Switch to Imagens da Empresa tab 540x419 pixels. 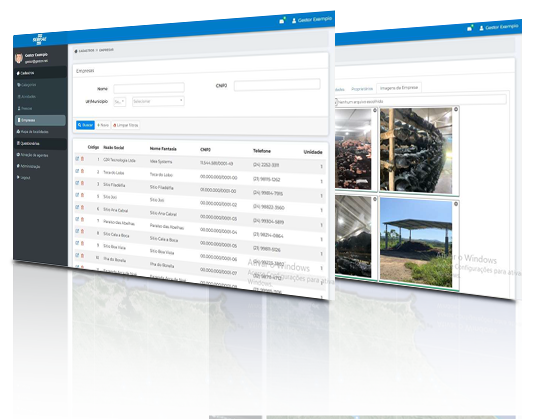point(399,88)
